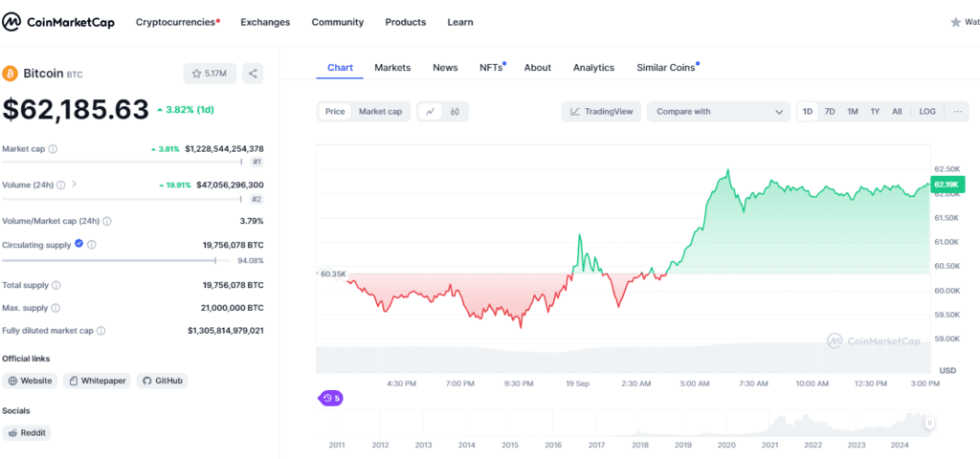Click the 19 Sep date axis label

(x=576, y=383)
